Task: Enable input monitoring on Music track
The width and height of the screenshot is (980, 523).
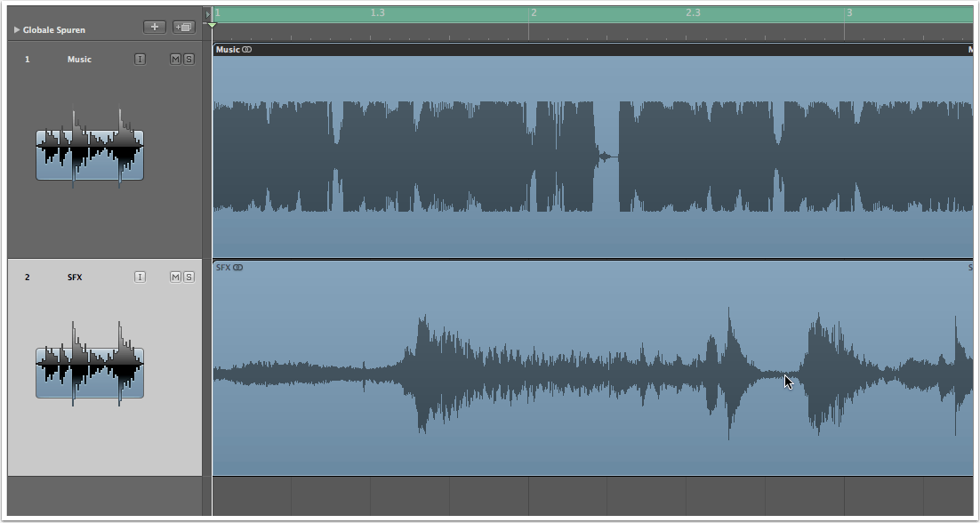Action: (x=140, y=60)
